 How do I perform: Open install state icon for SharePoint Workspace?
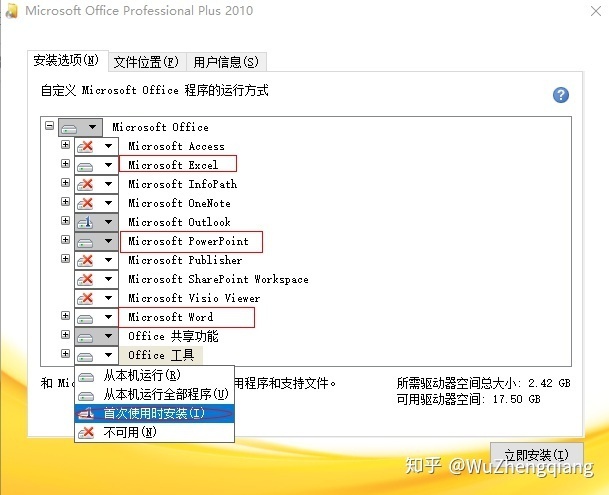point(85,279)
